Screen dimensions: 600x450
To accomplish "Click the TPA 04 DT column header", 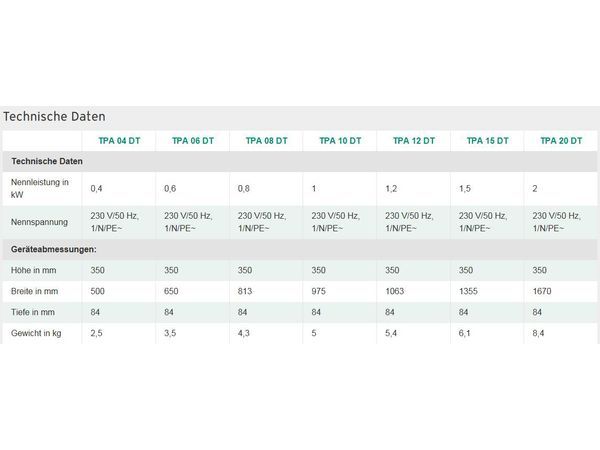I will [x=119, y=141].
